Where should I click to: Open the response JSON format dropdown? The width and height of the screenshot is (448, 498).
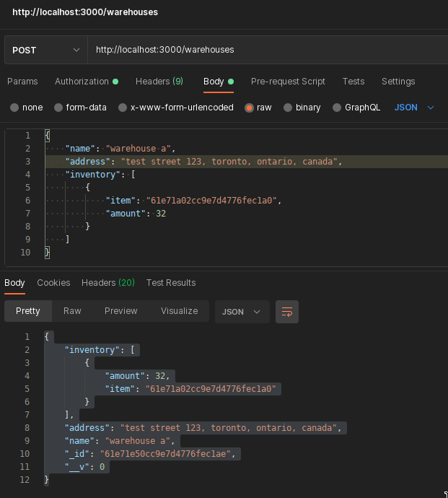pyautogui.click(x=242, y=312)
